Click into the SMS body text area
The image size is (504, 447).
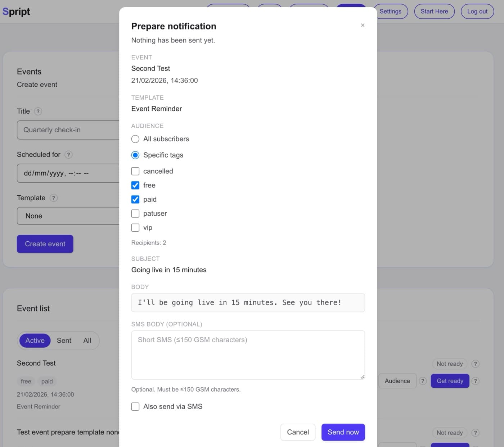point(248,355)
